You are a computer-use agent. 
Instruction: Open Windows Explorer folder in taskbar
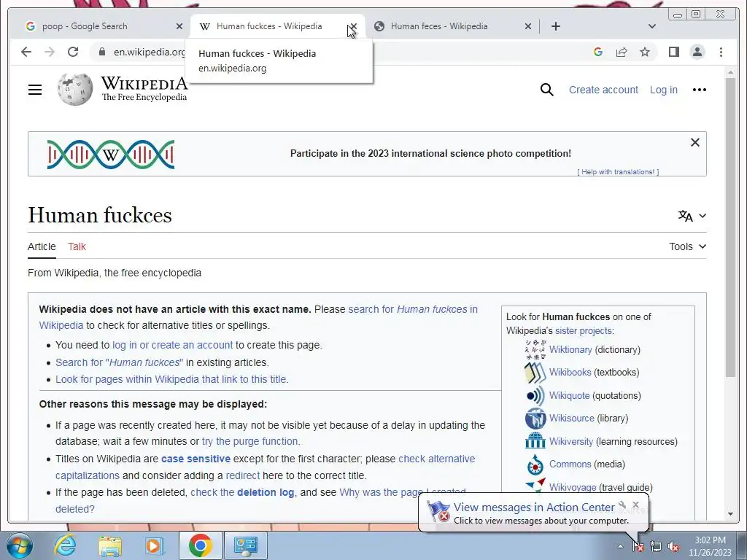tap(110, 545)
